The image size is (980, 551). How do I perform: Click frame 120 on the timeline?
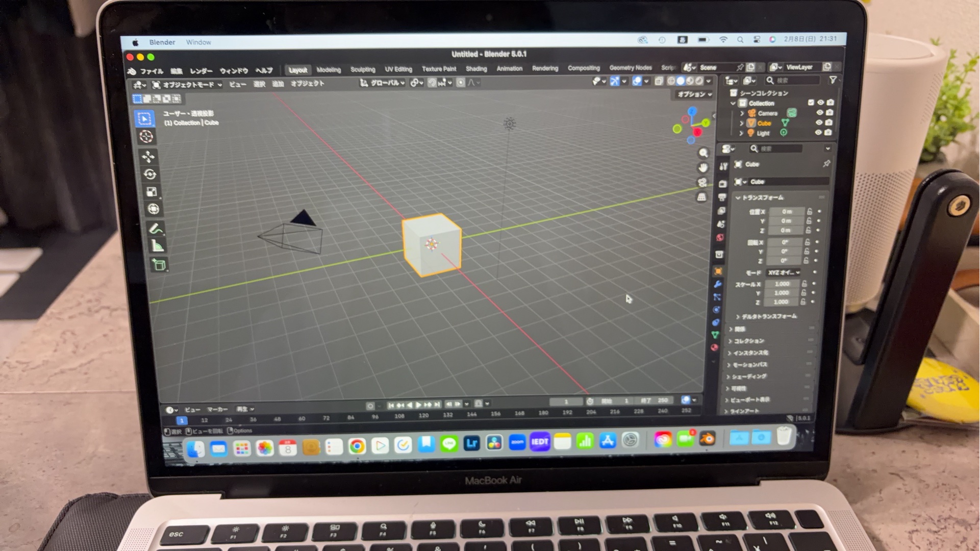(423, 416)
